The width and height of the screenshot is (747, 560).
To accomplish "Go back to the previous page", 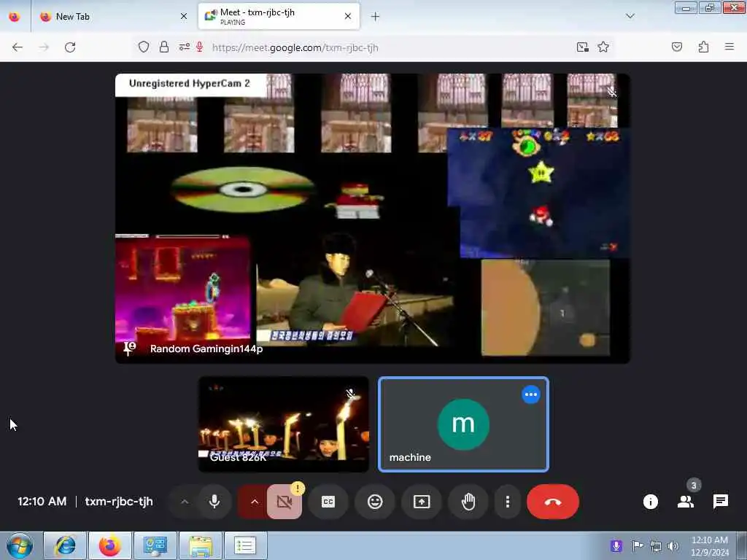I will [18, 47].
